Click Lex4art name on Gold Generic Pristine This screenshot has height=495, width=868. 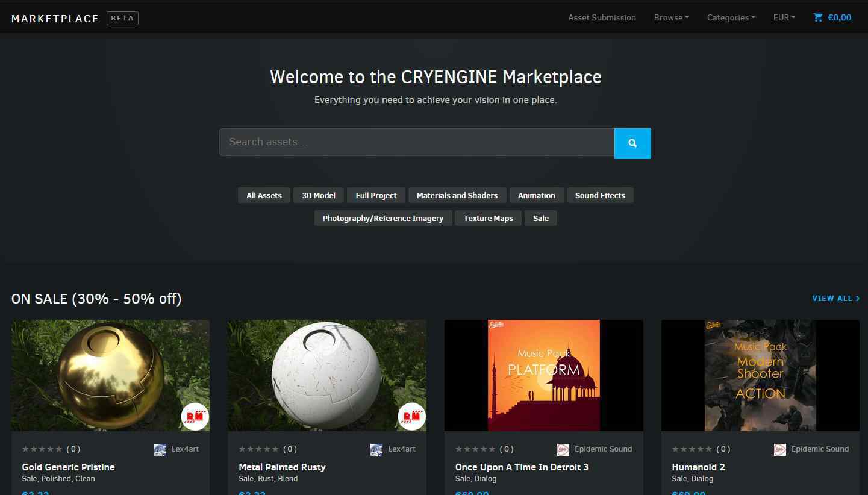click(185, 449)
